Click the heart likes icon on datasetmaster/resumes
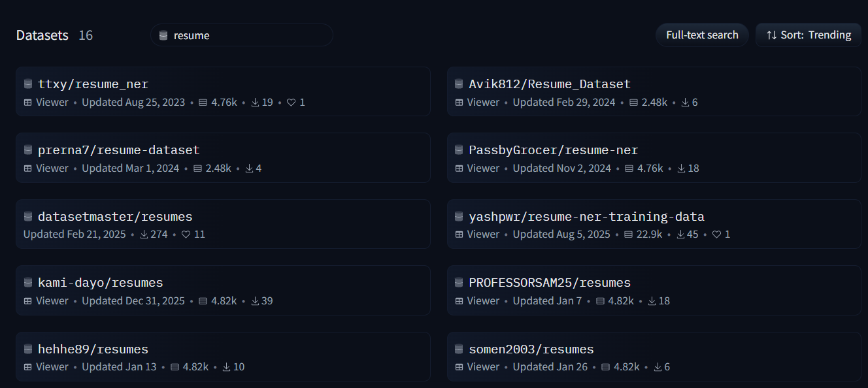Image resolution: width=868 pixels, height=388 pixels. [x=186, y=234]
